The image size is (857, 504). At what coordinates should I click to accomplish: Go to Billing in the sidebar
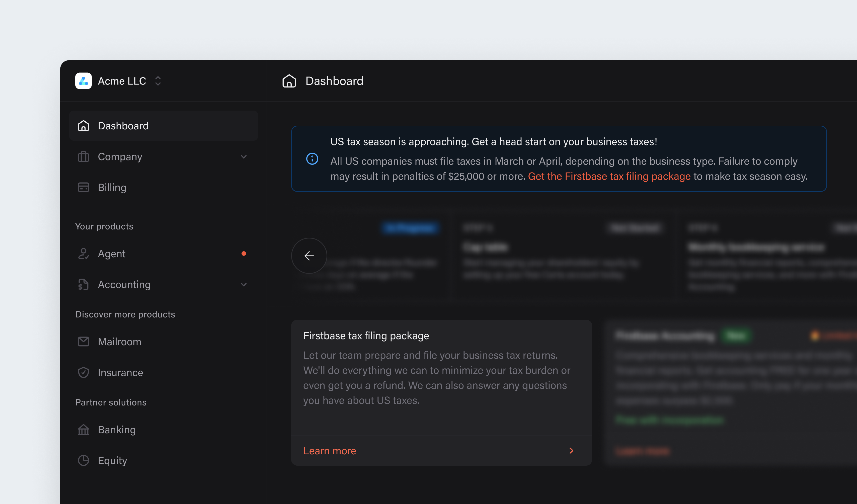point(164,187)
